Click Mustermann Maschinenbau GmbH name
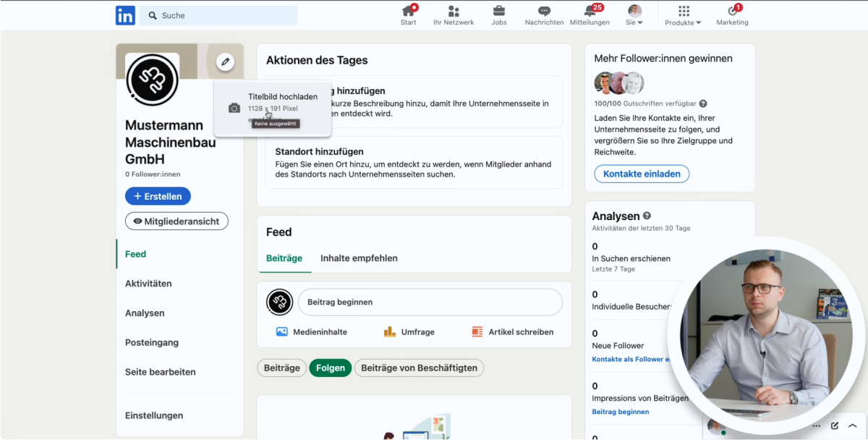868x440 pixels. point(171,142)
